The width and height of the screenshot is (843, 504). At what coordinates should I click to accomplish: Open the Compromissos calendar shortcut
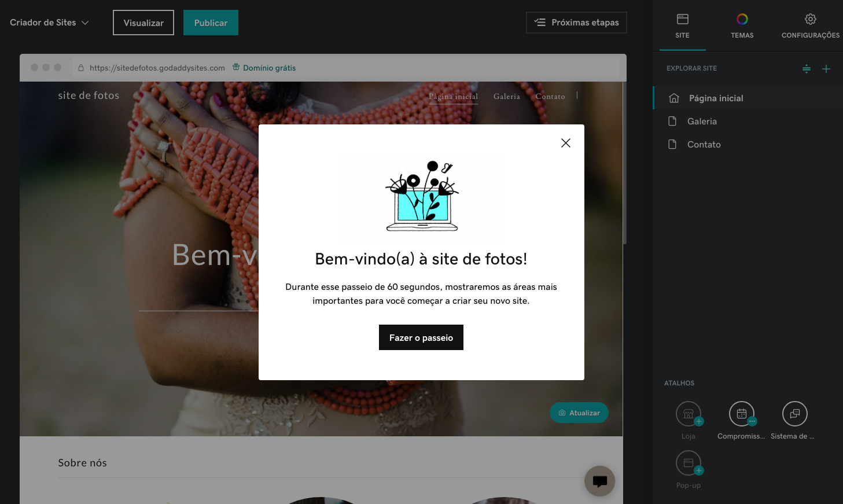[741, 414]
